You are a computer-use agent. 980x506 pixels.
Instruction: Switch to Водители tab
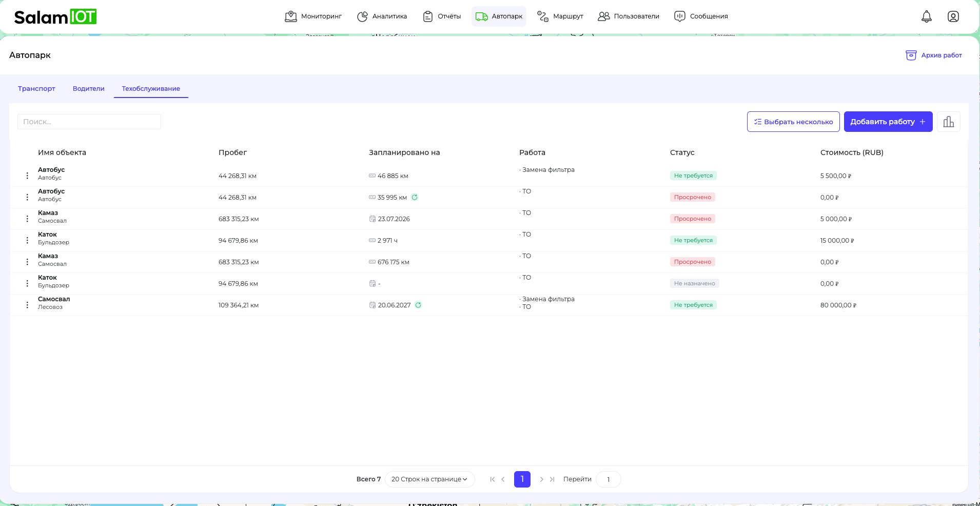click(89, 88)
